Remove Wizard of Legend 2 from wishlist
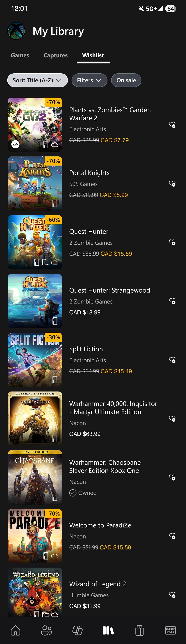The height and width of the screenshot is (644, 186). pyautogui.click(x=172, y=595)
